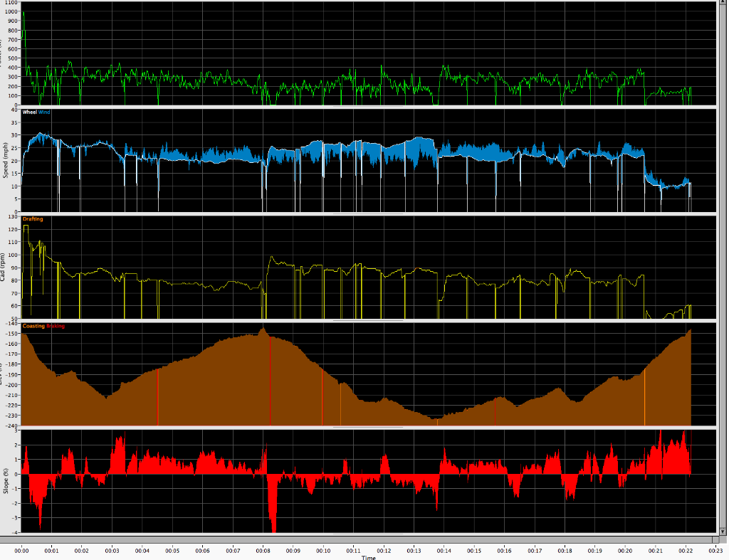Click the blue Wind legend label
The image size is (729, 560).
pos(44,112)
